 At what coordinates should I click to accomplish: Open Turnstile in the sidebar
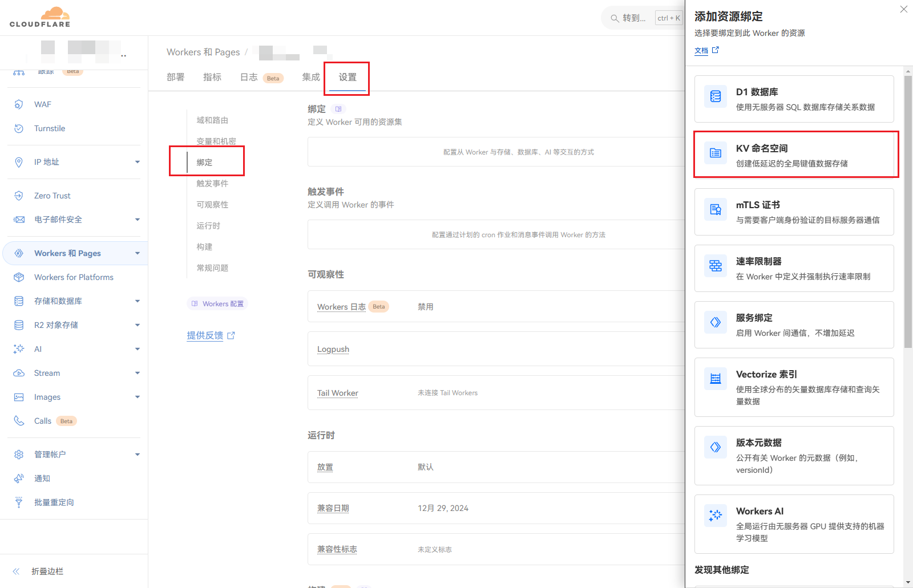coord(50,128)
